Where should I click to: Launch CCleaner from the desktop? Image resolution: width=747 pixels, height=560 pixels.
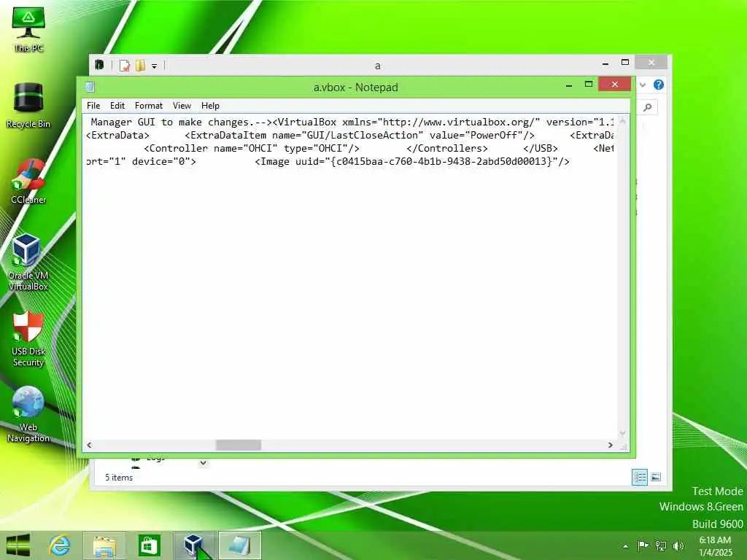pyautogui.click(x=28, y=182)
